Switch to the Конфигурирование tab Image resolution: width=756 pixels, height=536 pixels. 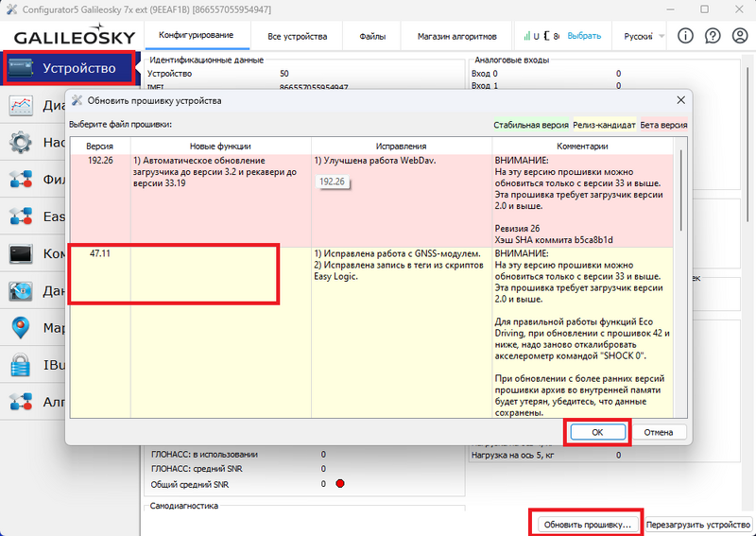pos(197,35)
